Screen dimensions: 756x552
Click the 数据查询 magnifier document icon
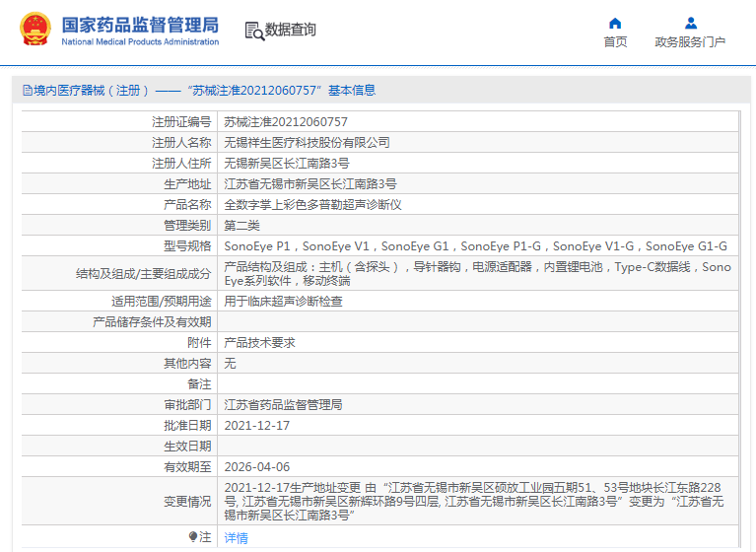(254, 31)
